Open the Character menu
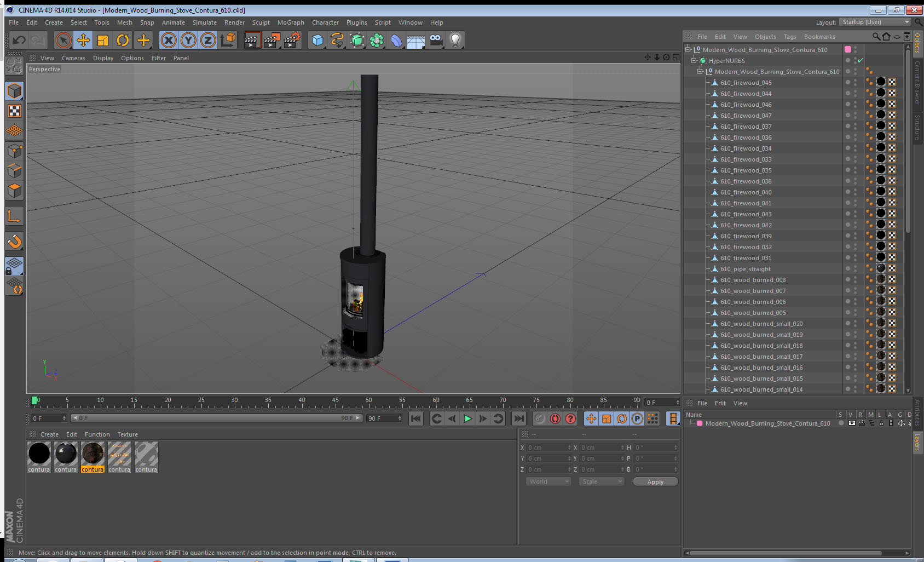The image size is (924, 562). point(325,22)
